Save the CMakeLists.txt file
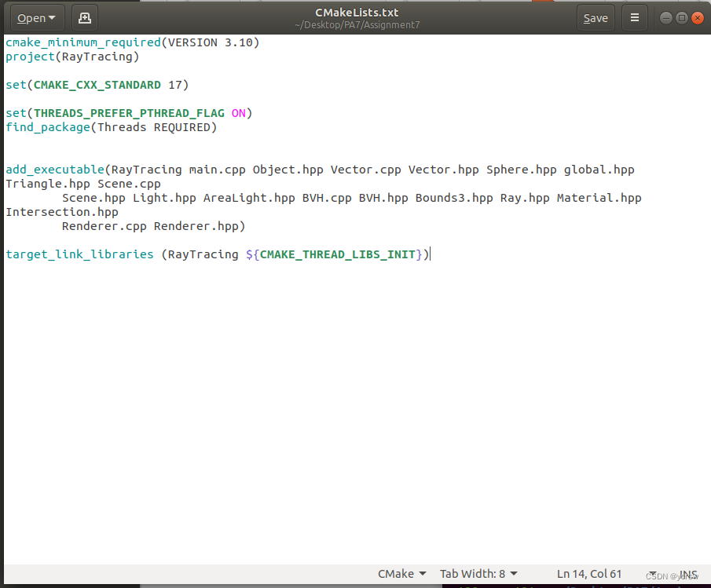The width and height of the screenshot is (711, 588). (x=596, y=18)
